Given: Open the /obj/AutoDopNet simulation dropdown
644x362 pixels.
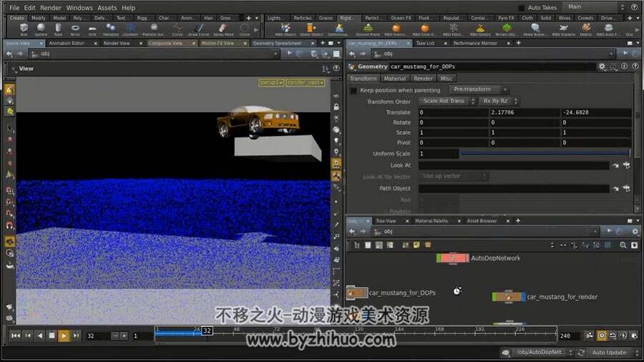Looking at the screenshot, I should [x=543, y=353].
